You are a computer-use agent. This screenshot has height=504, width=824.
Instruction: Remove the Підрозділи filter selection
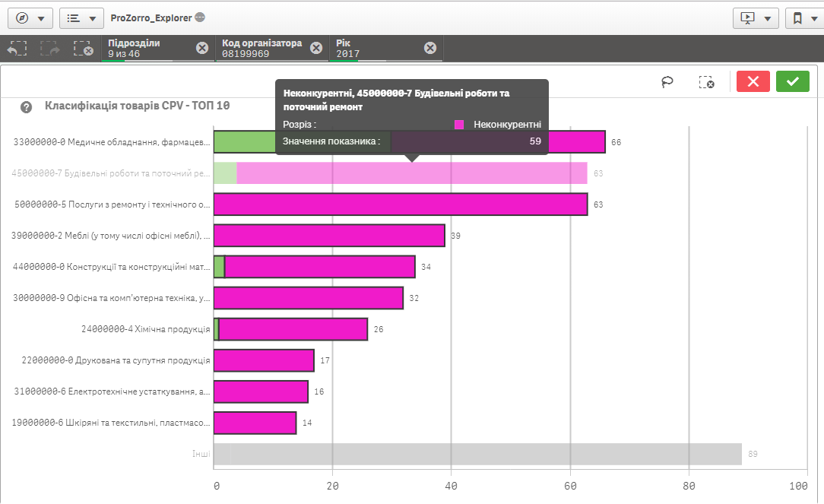click(x=202, y=48)
